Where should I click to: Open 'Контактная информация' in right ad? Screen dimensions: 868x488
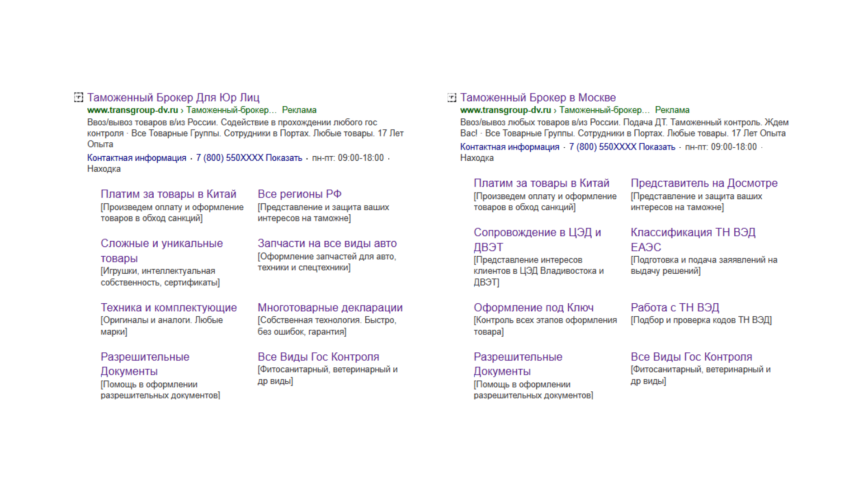[509, 147]
